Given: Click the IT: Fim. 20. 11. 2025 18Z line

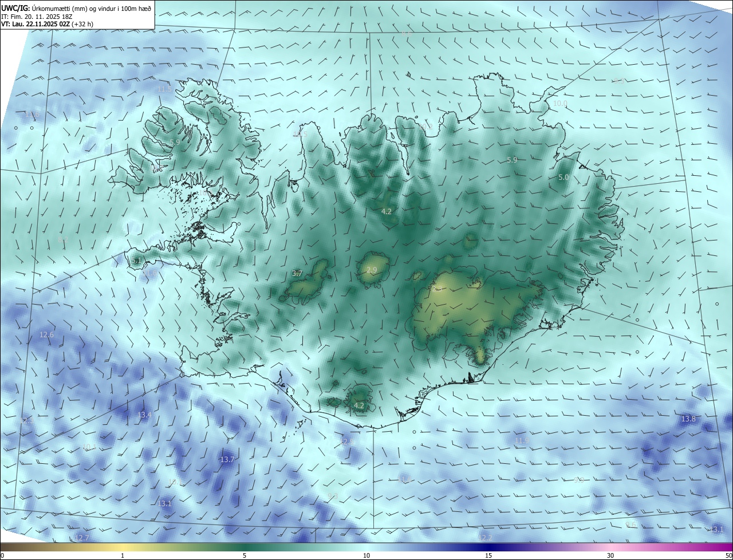Looking at the screenshot, I should (36, 16).
